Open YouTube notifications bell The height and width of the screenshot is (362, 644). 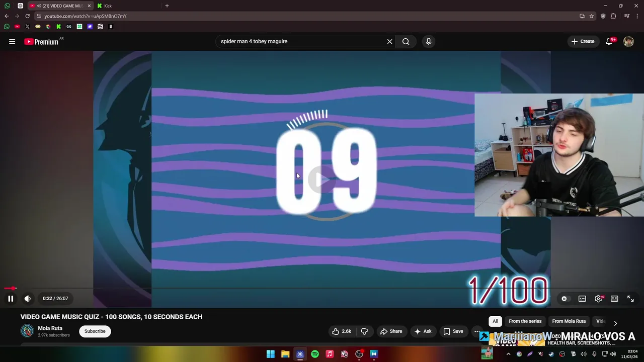(609, 42)
